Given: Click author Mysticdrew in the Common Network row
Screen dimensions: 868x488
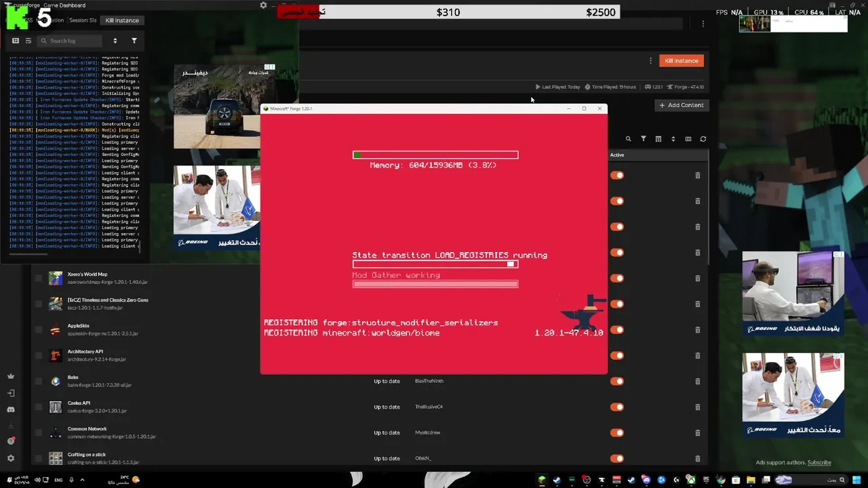Looking at the screenshot, I should pyautogui.click(x=428, y=432).
